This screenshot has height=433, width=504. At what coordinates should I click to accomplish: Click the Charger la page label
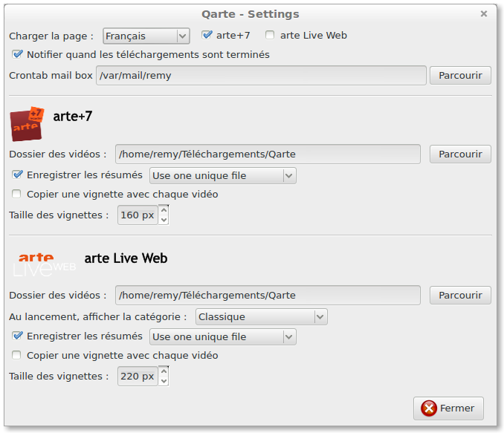[x=51, y=36]
